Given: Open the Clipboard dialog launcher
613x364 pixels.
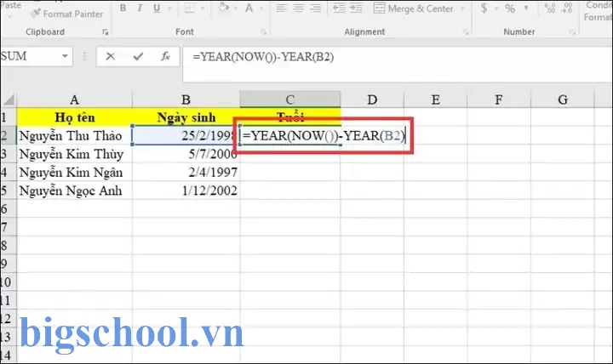Looking at the screenshot, I should [x=106, y=32].
